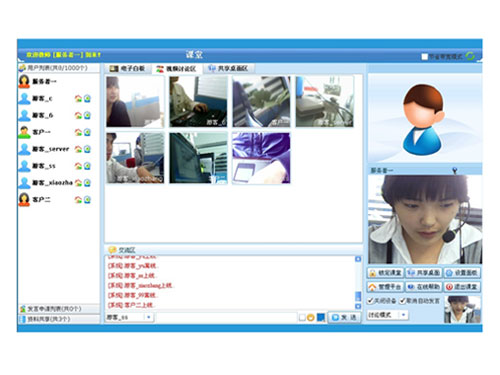Open 在线帮助 button

[424, 287]
